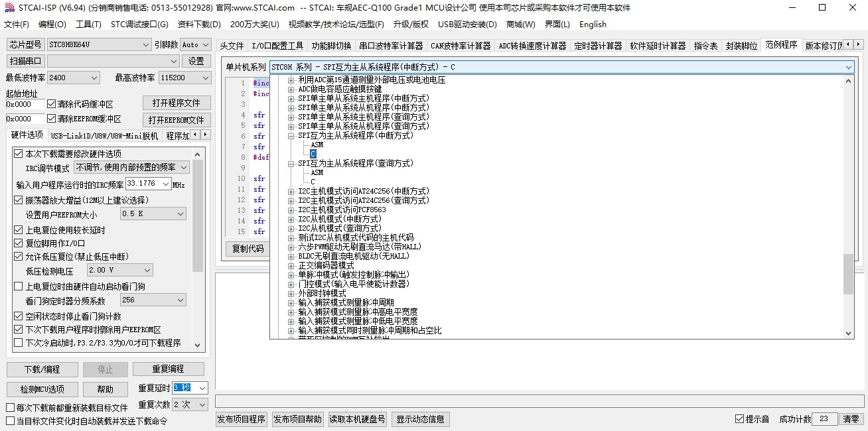Switch to 串口波特率计算器 tab
The image size is (868, 431).
[x=391, y=46]
